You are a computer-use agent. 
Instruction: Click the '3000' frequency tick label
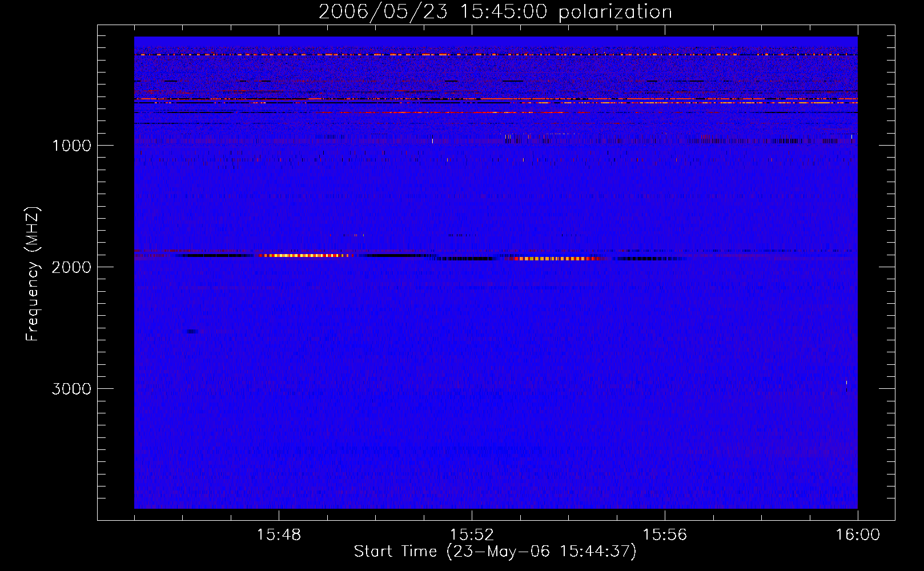[x=71, y=389]
